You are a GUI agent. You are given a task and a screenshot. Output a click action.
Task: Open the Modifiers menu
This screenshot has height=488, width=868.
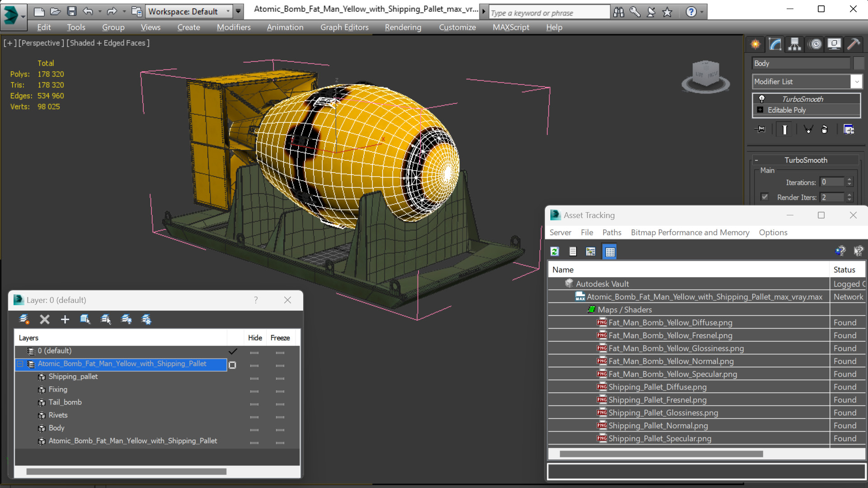[x=234, y=27]
